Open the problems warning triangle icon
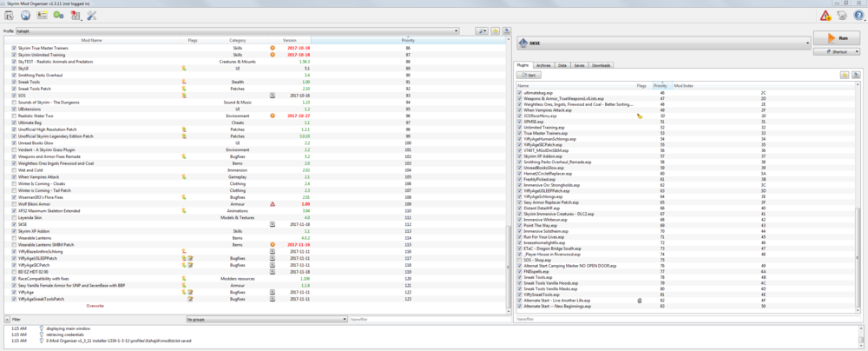 [x=825, y=16]
